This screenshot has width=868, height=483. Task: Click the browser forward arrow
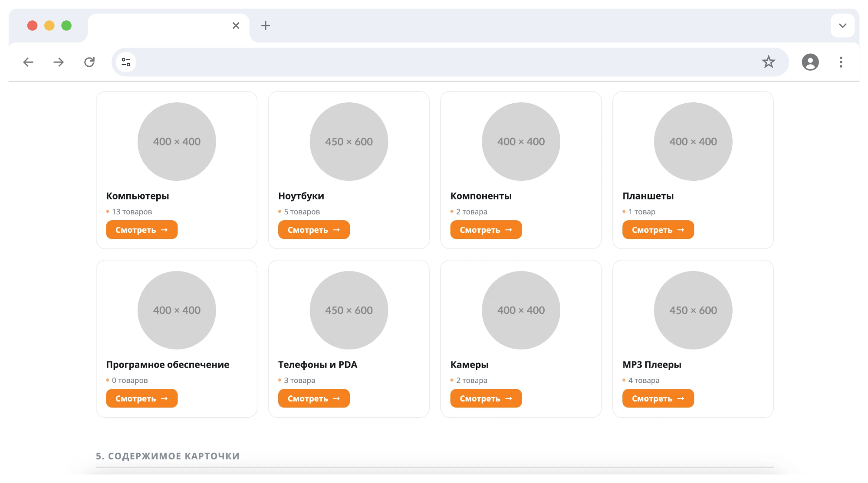point(59,62)
